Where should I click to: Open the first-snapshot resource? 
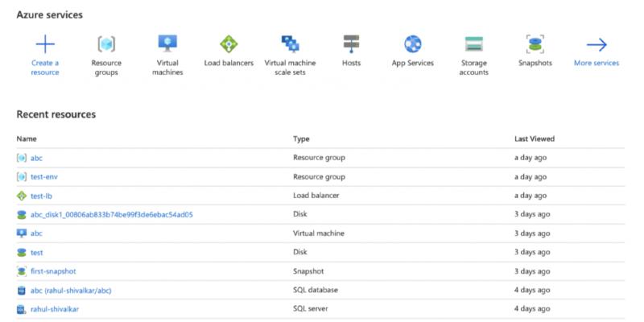point(53,271)
